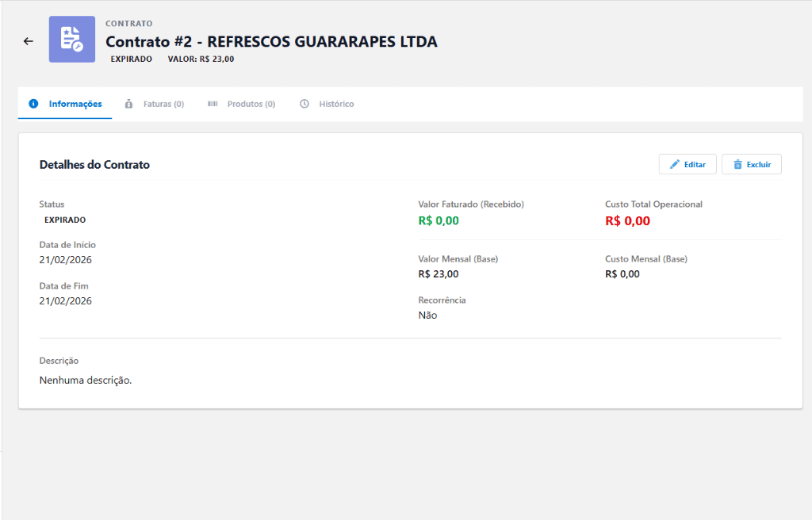Image resolution: width=812 pixels, height=520 pixels.
Task: Click the back arrow icon at top left
Action: pos(29,40)
